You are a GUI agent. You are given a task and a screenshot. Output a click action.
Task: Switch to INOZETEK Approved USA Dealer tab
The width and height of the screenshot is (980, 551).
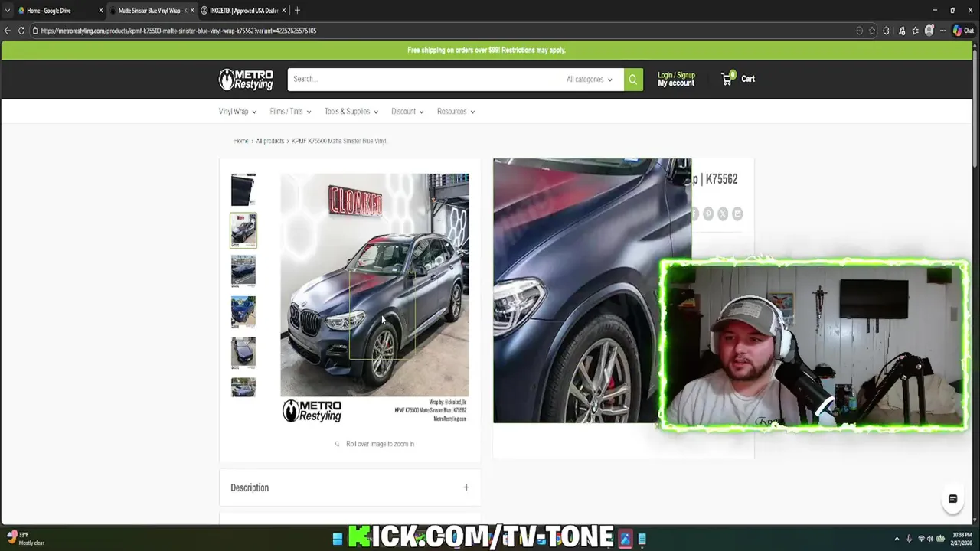243,11
